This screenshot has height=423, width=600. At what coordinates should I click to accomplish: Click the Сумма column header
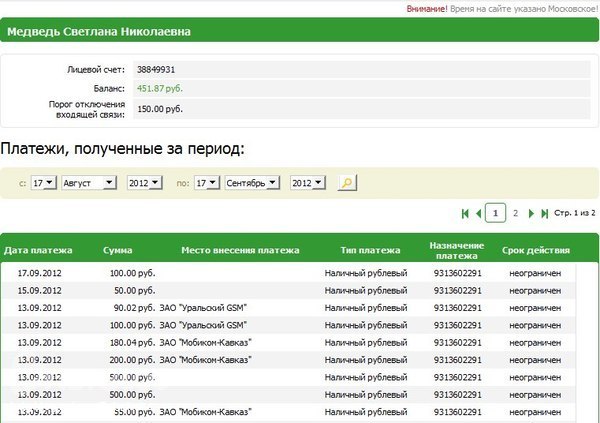118,250
